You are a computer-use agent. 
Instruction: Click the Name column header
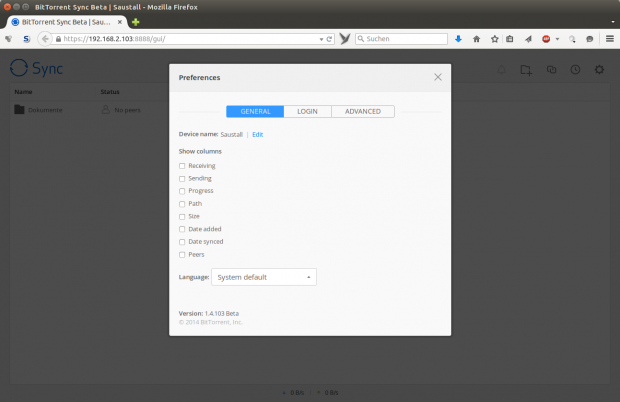click(x=23, y=92)
